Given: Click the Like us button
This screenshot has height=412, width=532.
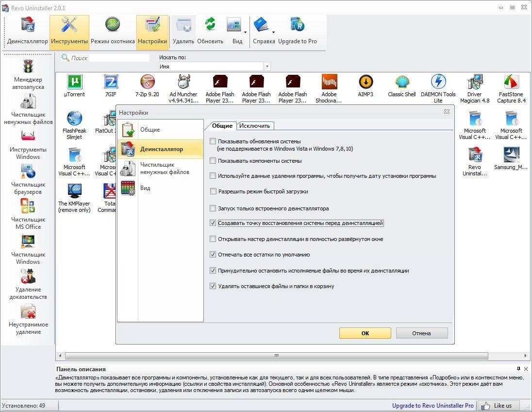Looking at the screenshot, I should (x=499, y=406).
